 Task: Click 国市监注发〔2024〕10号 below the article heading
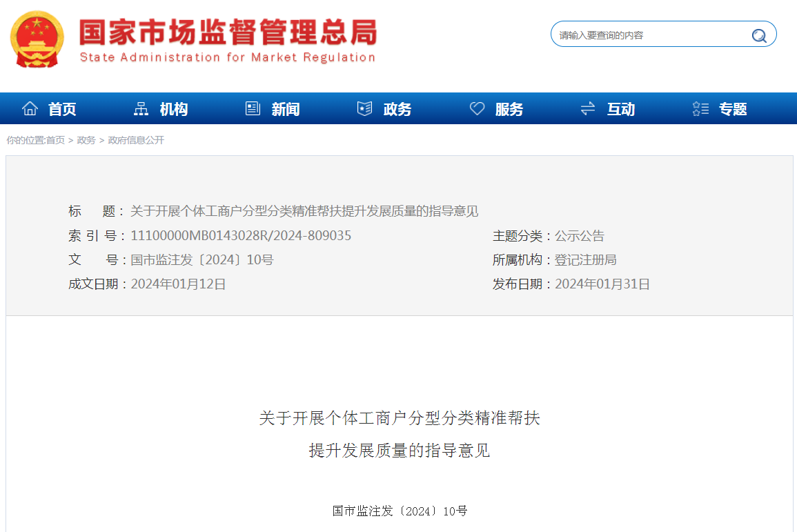click(x=400, y=511)
